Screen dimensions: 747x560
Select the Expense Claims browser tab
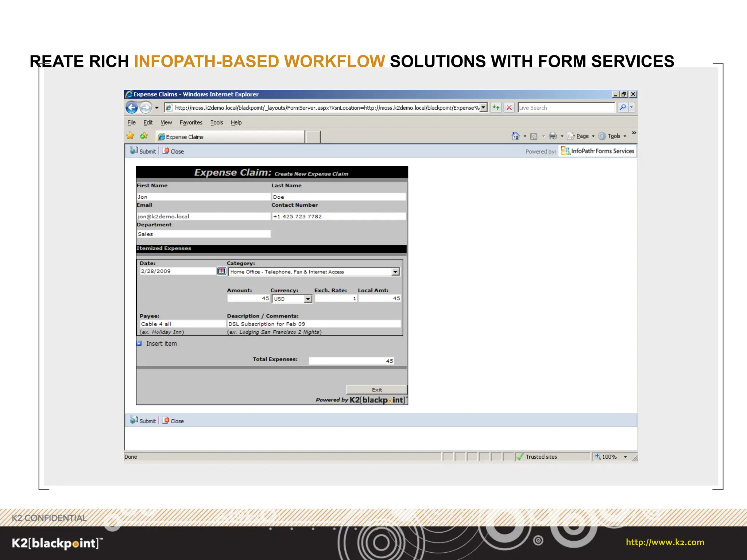(x=230, y=137)
